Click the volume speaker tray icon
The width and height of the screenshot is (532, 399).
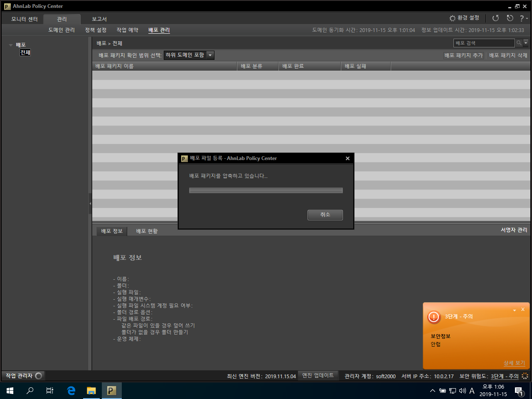point(463,391)
